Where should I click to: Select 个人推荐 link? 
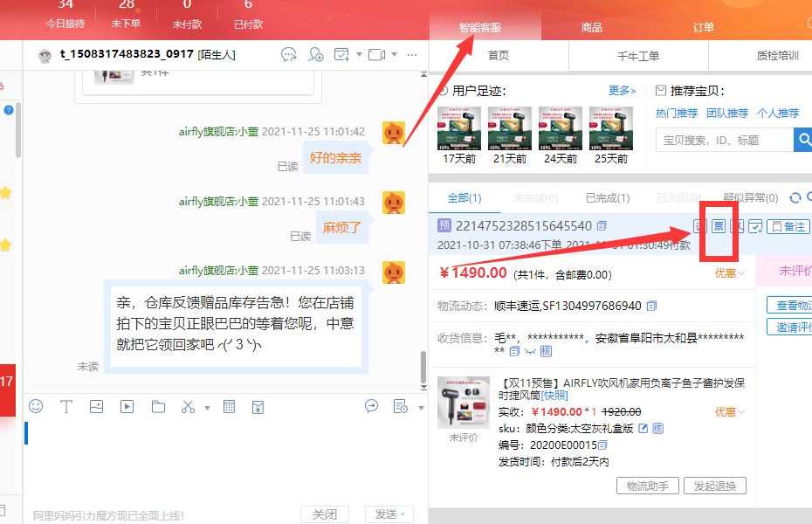[778, 113]
